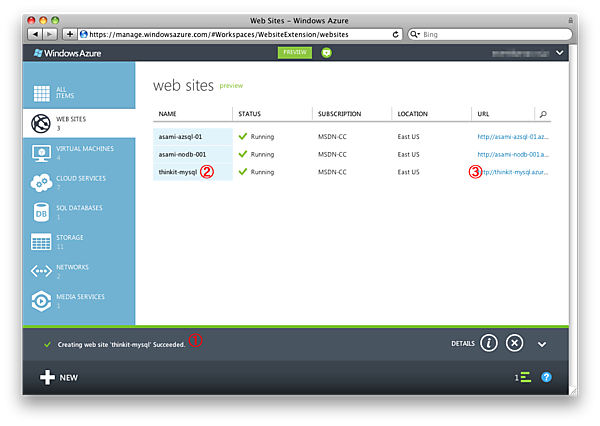Dismiss the notification with X icon
This screenshot has width=600, height=426.
pos(515,343)
